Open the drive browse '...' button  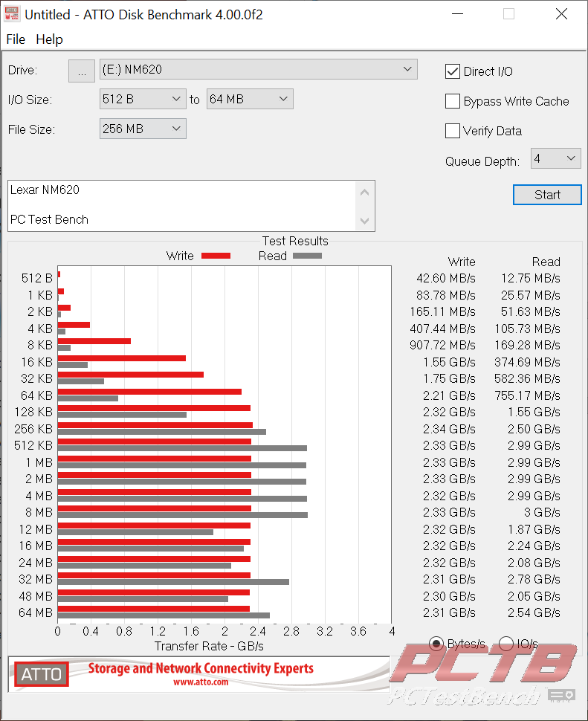[81, 70]
